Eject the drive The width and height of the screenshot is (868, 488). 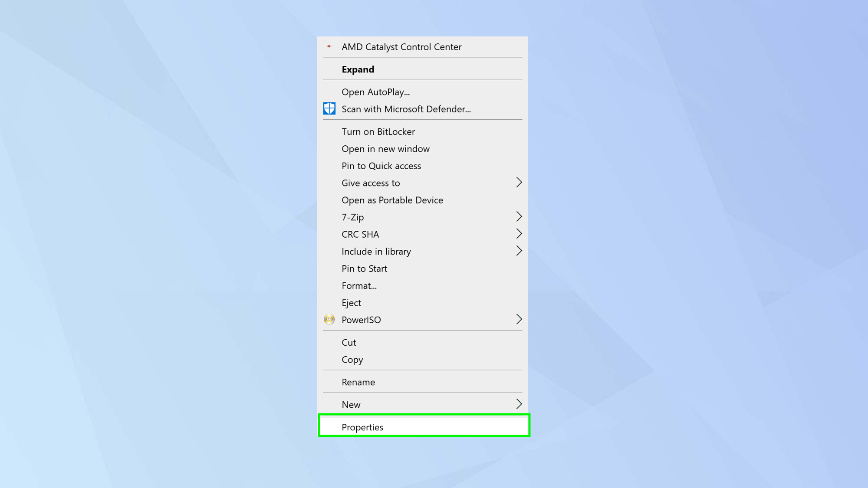[351, 302]
